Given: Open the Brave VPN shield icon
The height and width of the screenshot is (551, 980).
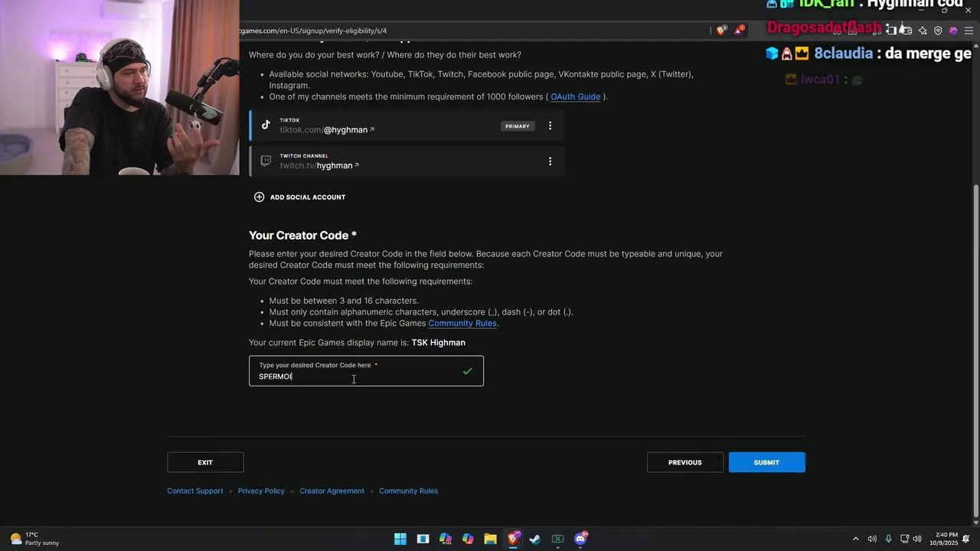Looking at the screenshot, I should tap(938, 31).
